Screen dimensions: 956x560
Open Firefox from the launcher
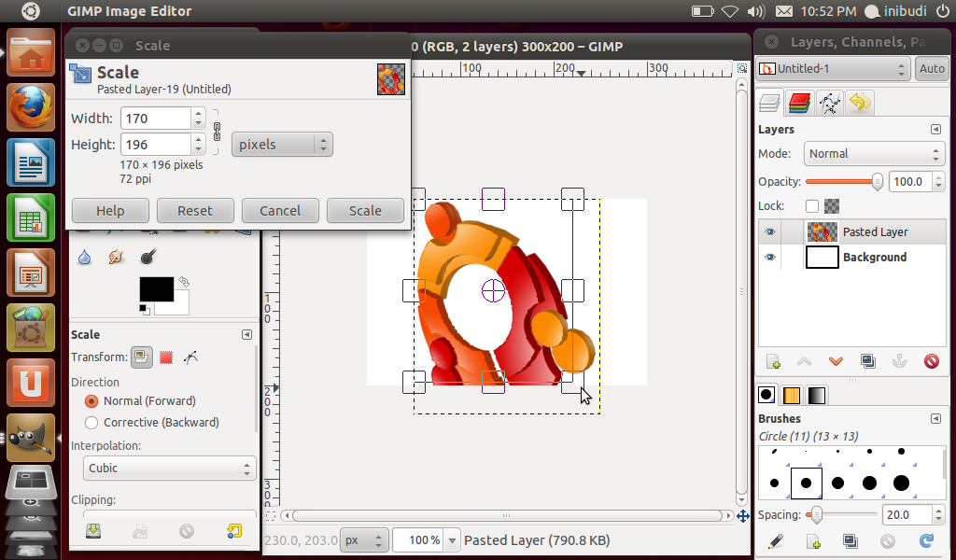tap(31, 107)
